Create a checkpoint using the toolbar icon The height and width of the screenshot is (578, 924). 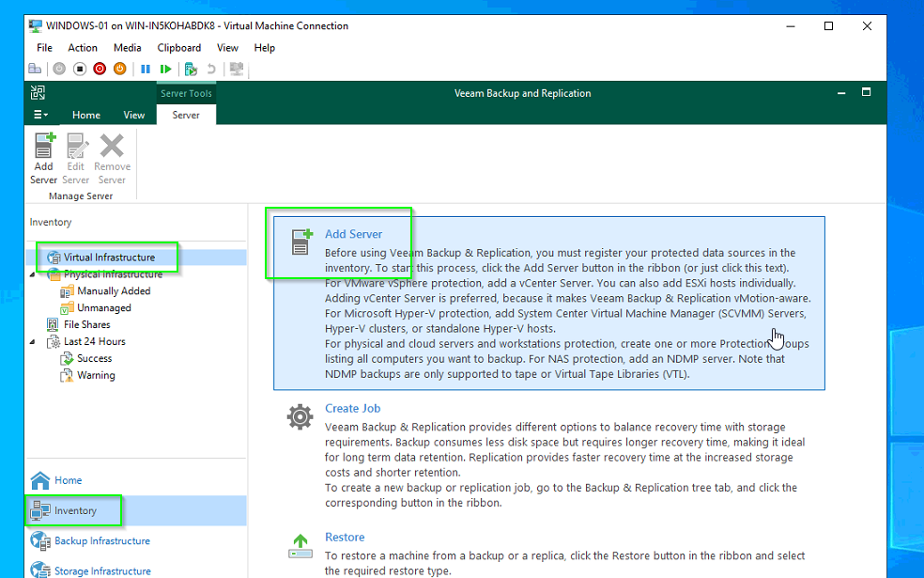191,69
